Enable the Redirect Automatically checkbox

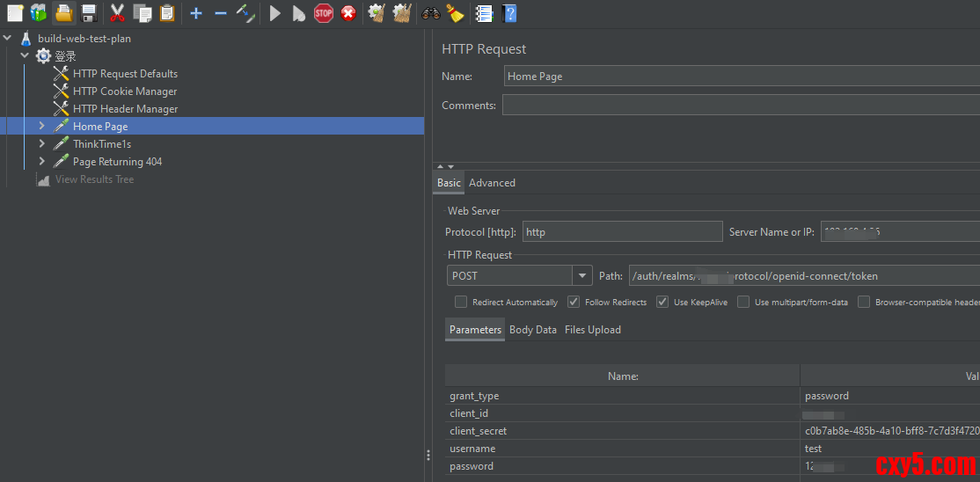click(461, 302)
